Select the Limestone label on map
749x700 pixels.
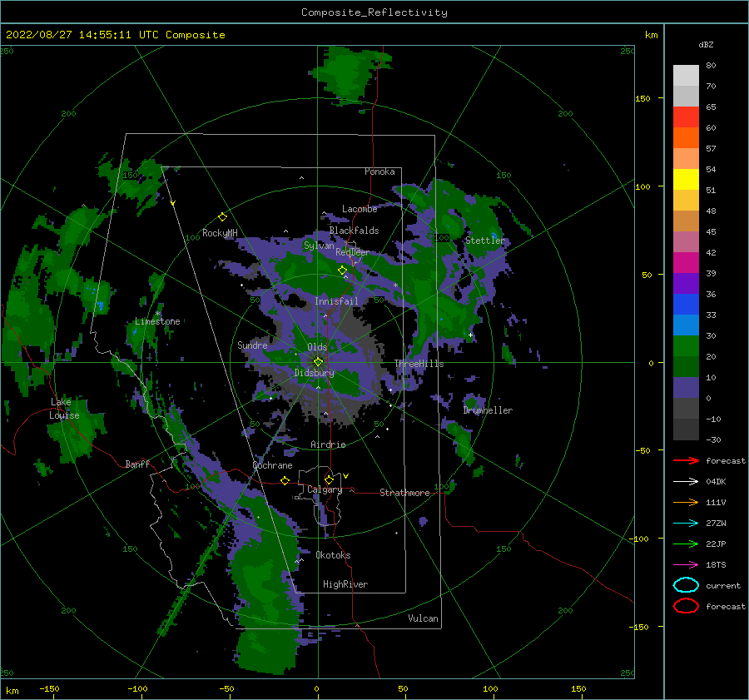pos(157,321)
